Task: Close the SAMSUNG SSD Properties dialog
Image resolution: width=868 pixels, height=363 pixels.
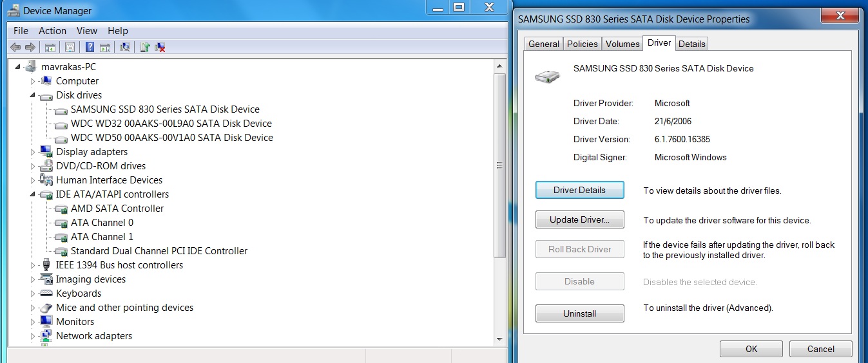Action: pyautogui.click(x=840, y=14)
